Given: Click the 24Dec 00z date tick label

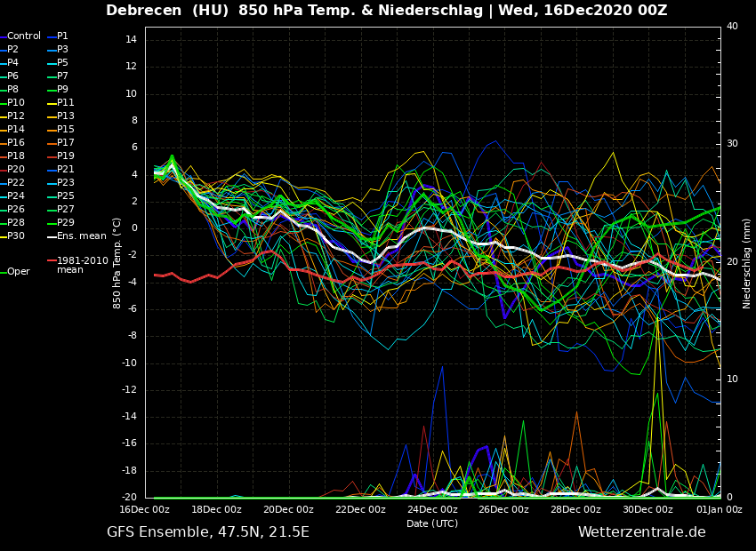Looking at the screenshot, I should (432, 510).
